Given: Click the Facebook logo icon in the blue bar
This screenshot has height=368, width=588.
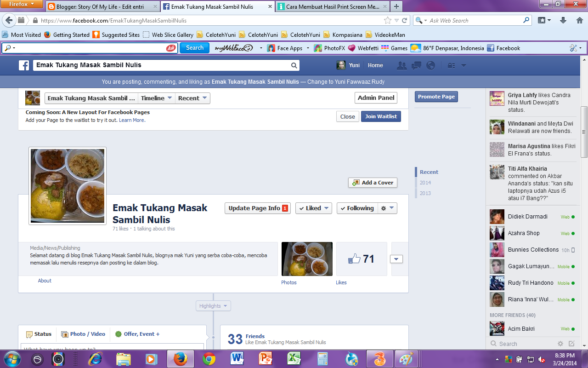Looking at the screenshot, I should click(x=24, y=65).
